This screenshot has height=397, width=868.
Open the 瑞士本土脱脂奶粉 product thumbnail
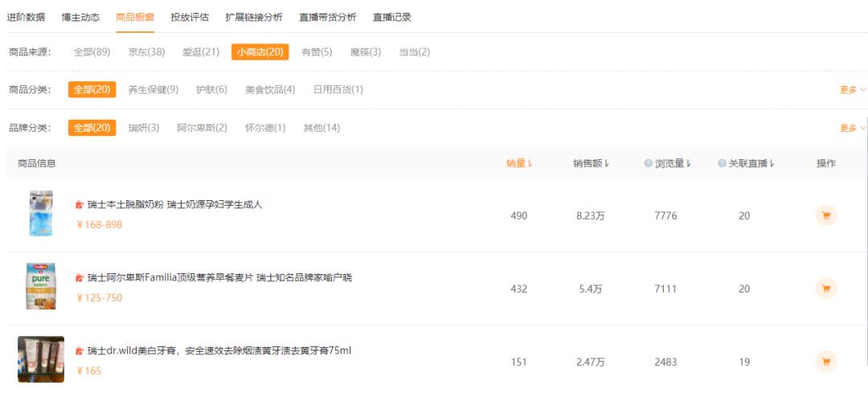[41, 214]
